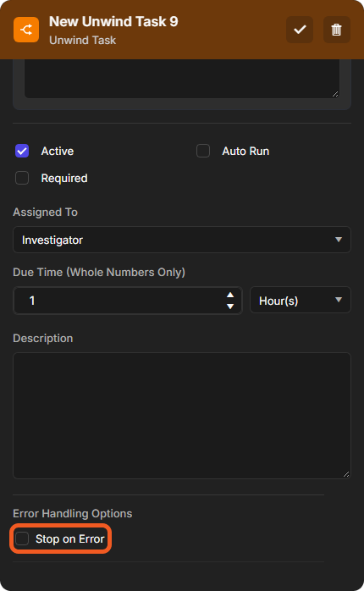Screen dimensions: 364x591
Task: Open the Assigned To dropdown
Action: point(182,240)
